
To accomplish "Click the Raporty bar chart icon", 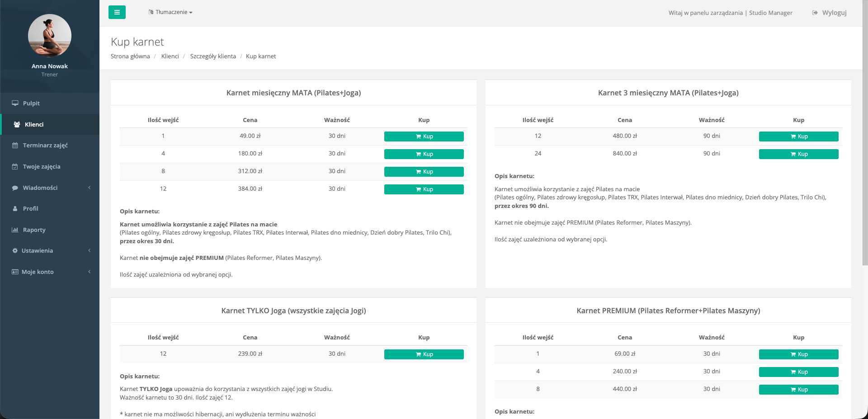I will click(15, 230).
